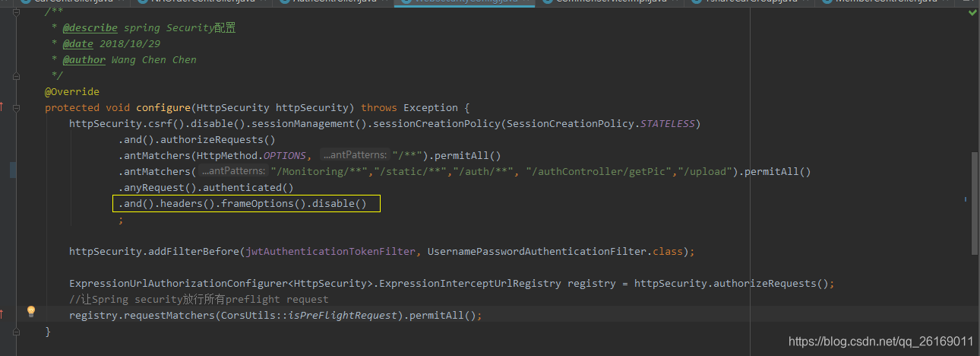Click the @describe Javadoc tag
This screenshot has height=356, width=980.
point(90,27)
